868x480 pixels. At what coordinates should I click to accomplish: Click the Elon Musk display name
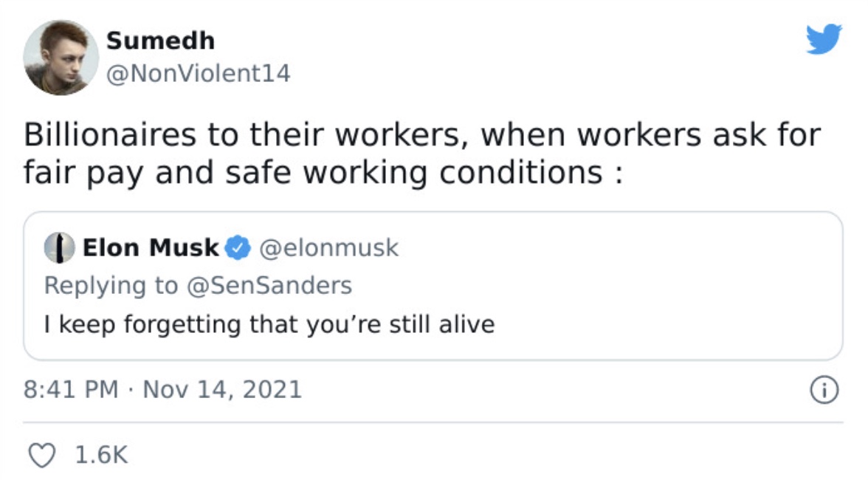151,247
